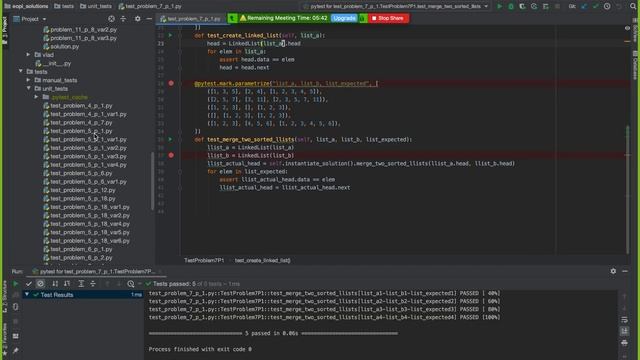Collapse all test results
The image size is (640, 360).
click(x=93, y=284)
